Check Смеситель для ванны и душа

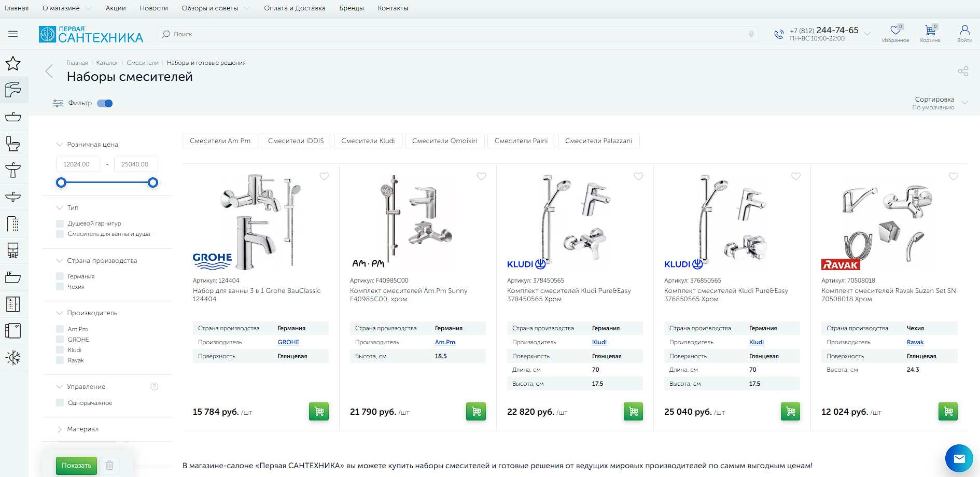(60, 234)
